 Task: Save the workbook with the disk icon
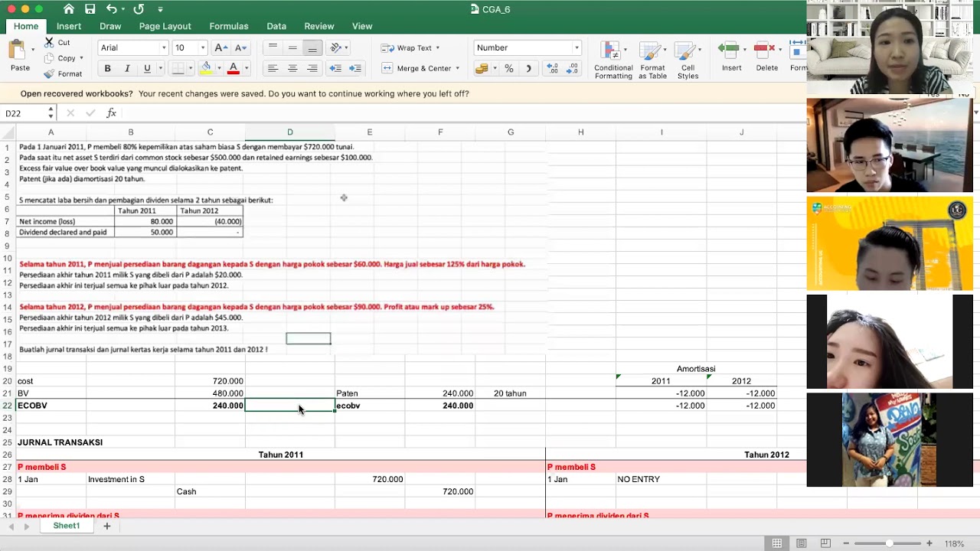(x=90, y=9)
